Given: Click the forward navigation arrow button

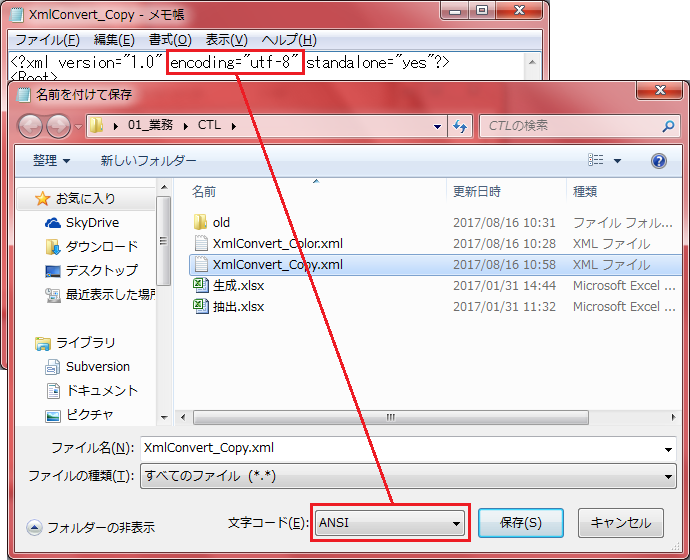Looking at the screenshot, I should pos(58,126).
